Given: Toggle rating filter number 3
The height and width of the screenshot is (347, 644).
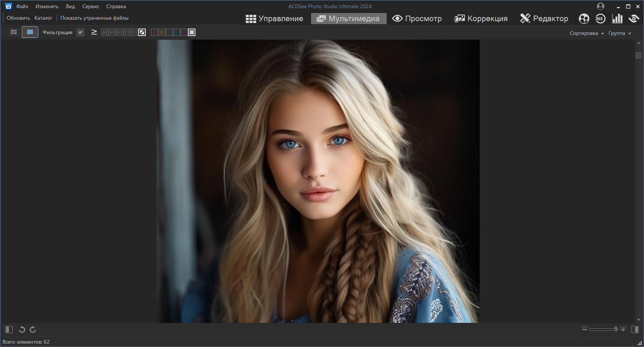Looking at the screenshot, I should (x=120, y=32).
